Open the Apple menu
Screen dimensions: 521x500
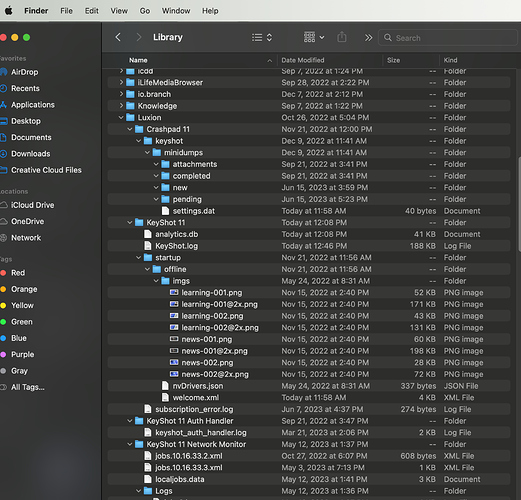coord(9,11)
